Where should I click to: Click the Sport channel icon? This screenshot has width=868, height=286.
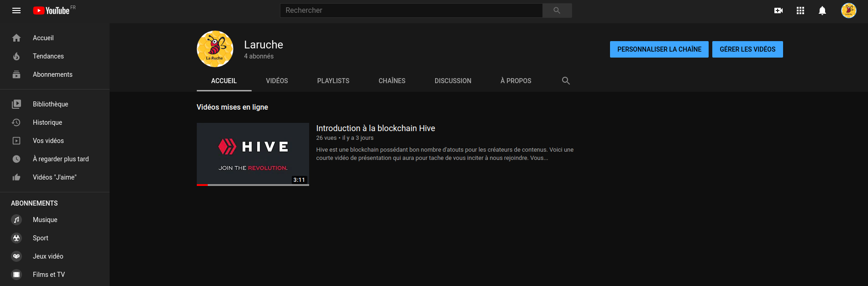[x=16, y=238]
